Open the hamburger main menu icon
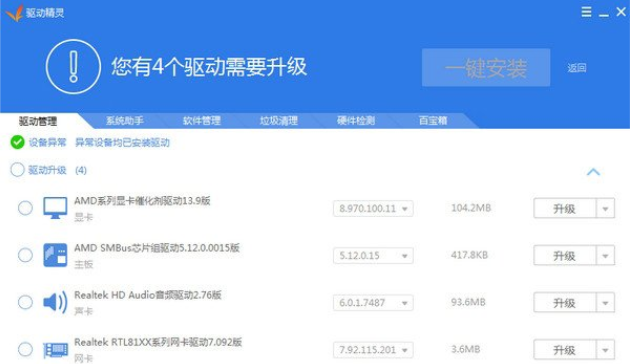 pyautogui.click(x=586, y=12)
